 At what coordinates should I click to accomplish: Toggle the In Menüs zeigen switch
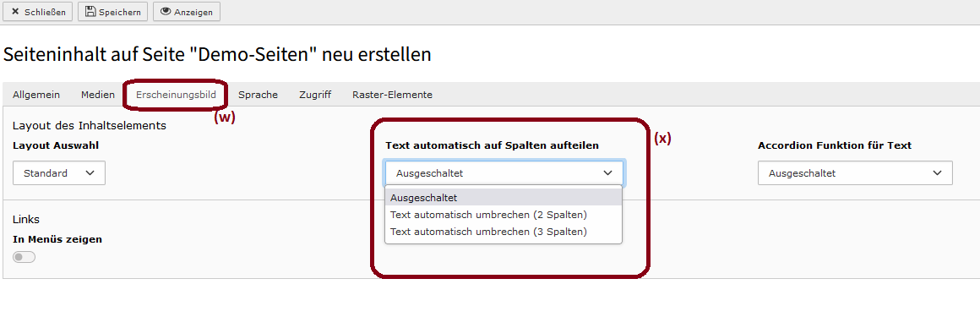pos(24,257)
